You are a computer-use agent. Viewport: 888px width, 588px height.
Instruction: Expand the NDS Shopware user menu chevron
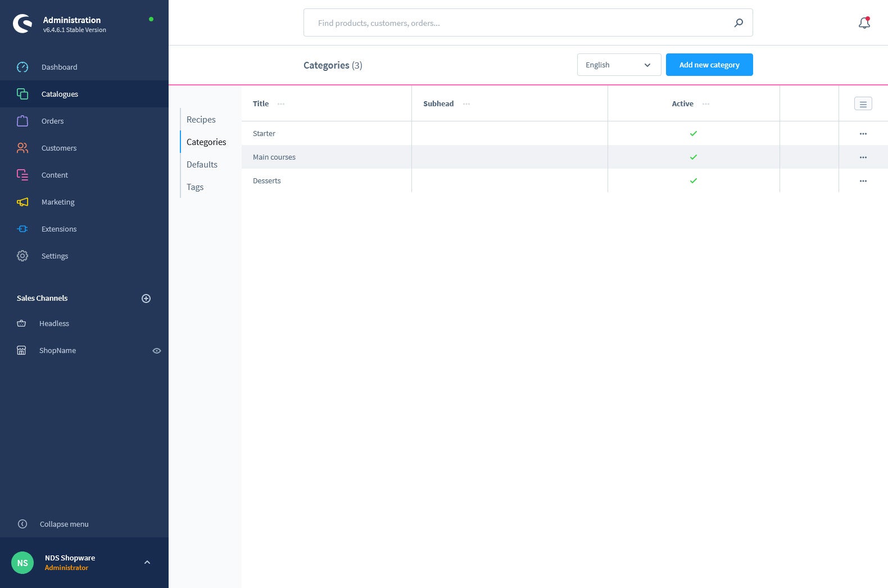(x=147, y=562)
